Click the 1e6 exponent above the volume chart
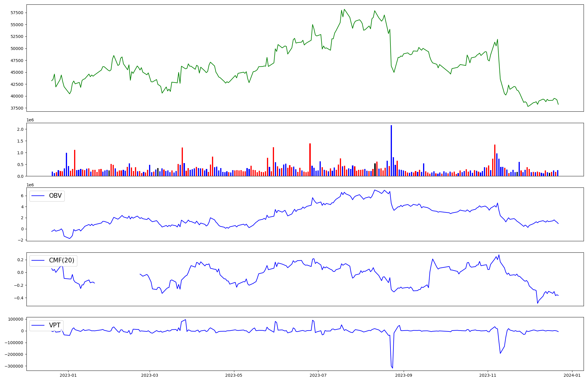Image resolution: width=588 pixels, height=382 pixels. coord(30,120)
